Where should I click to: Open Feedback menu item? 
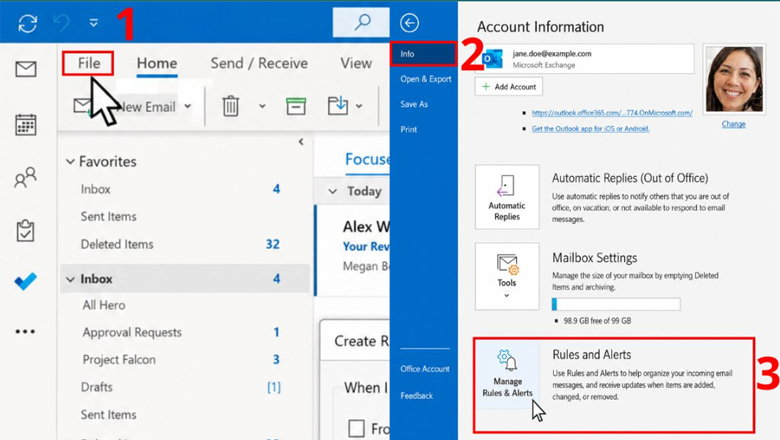point(416,396)
